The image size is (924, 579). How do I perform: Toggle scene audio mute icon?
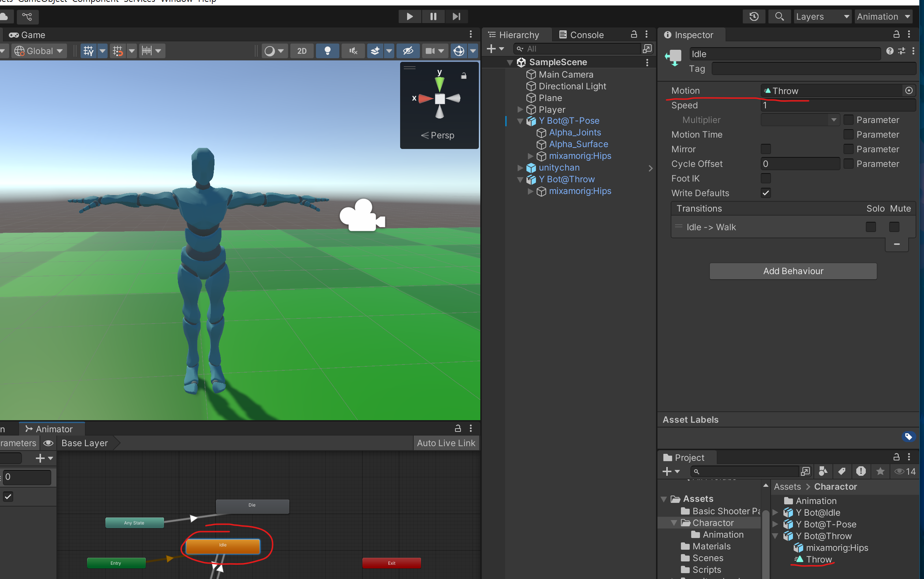(353, 51)
